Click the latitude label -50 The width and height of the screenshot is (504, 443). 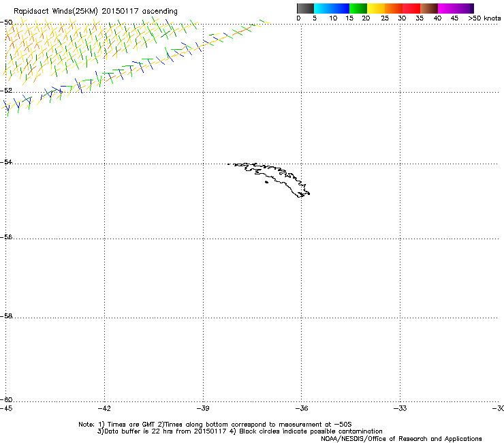(x=6, y=22)
